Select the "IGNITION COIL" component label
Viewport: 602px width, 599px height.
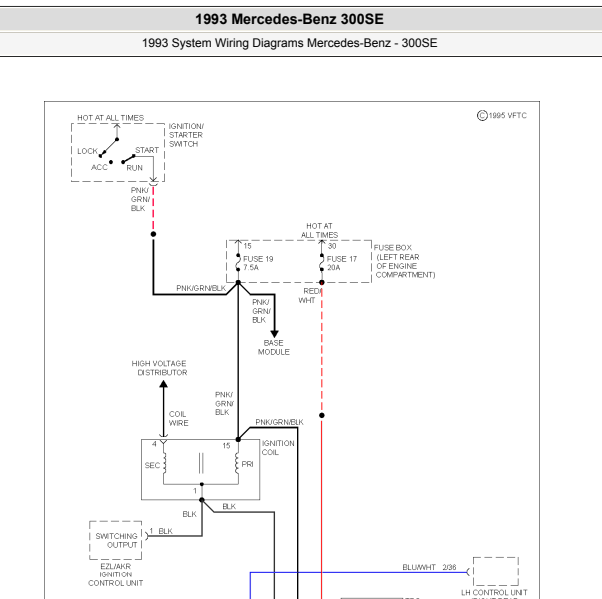coord(278,447)
